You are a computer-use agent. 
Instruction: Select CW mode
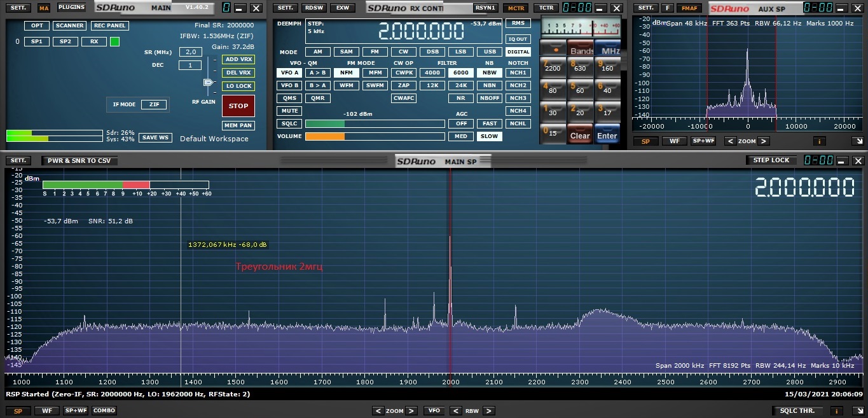(x=403, y=52)
